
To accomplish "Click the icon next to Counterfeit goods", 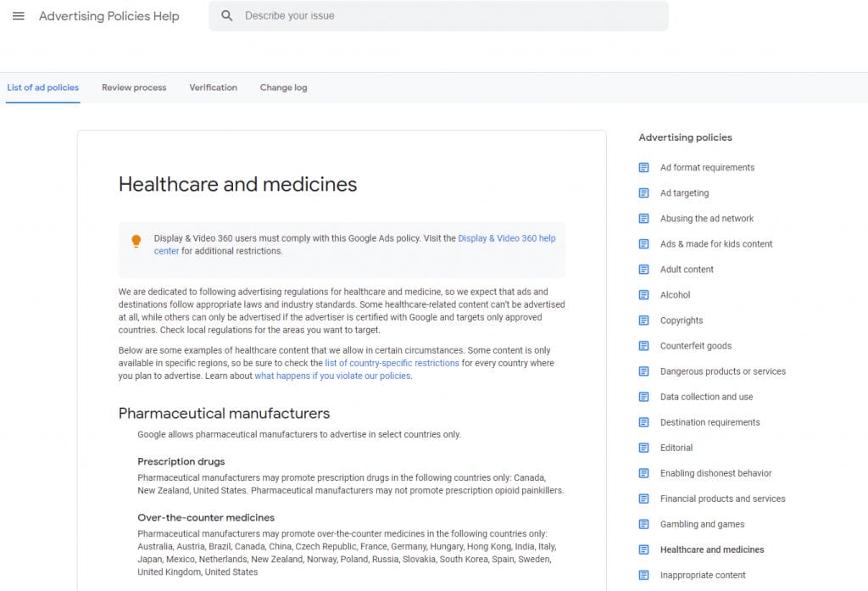I will tap(645, 345).
